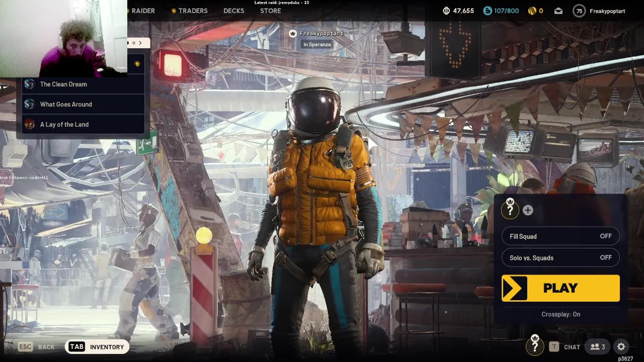The height and width of the screenshot is (362, 644).
Task: Open the RAIDER menu tab
Action: 142,11
